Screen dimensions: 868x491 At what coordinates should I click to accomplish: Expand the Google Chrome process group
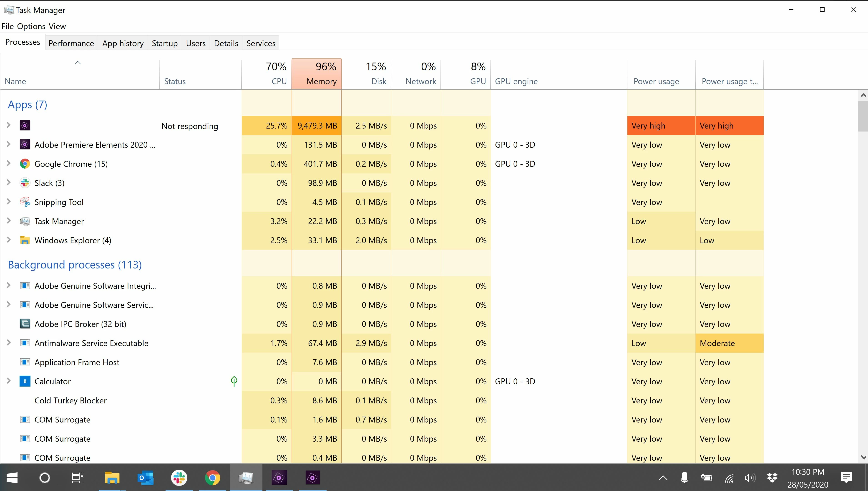(x=9, y=164)
